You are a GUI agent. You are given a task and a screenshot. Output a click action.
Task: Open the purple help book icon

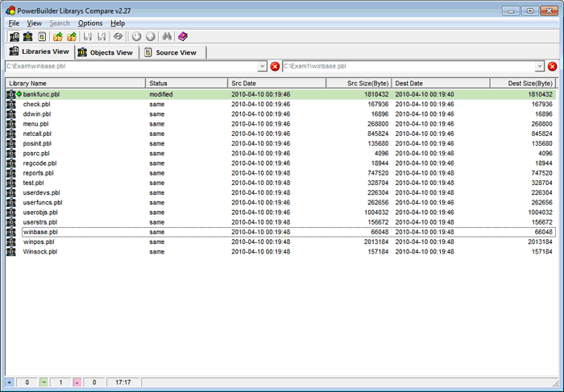click(x=183, y=37)
